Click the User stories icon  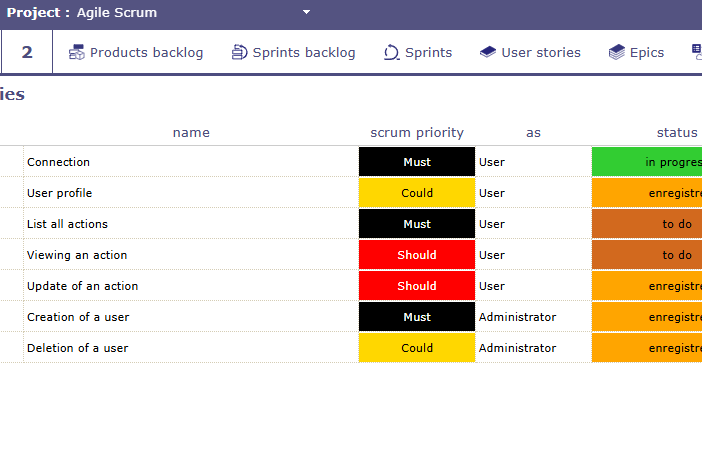(x=488, y=53)
